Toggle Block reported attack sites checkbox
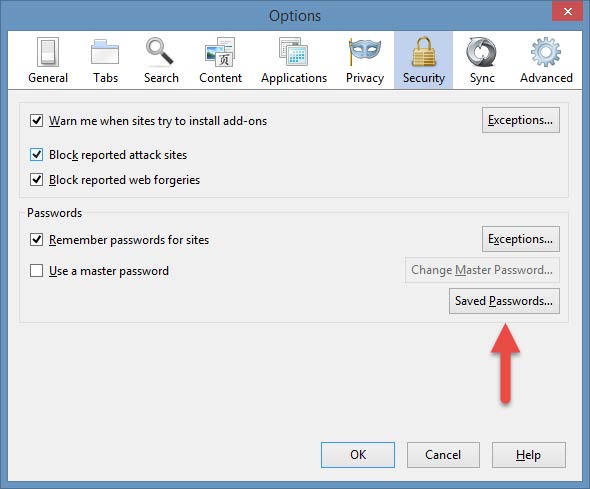Screen dimensions: 590x489 tap(36, 155)
